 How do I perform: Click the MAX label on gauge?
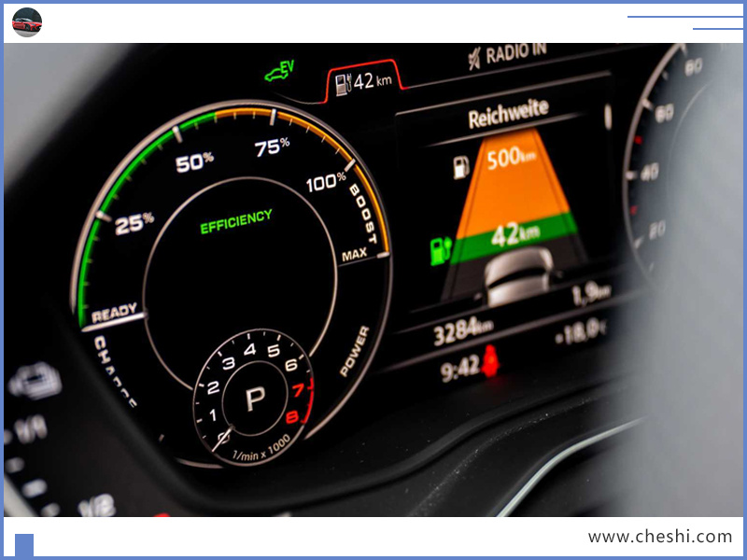[x=355, y=255]
